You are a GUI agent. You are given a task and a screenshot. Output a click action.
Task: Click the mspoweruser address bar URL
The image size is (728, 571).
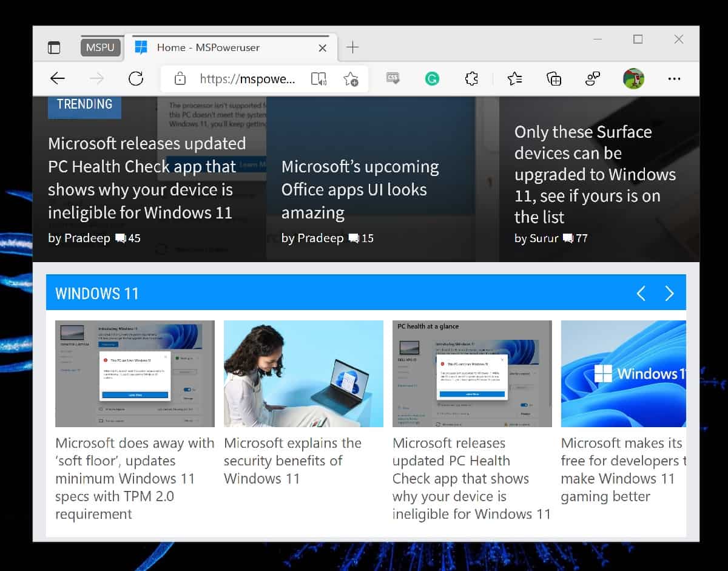[248, 79]
